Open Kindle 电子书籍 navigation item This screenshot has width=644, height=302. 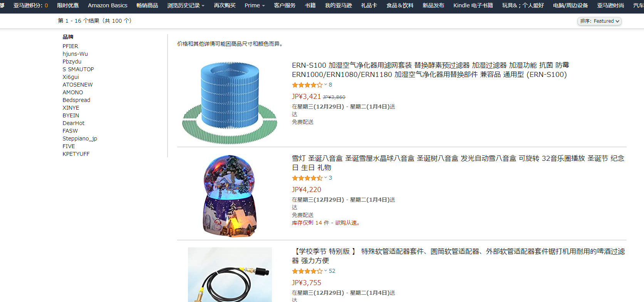pyautogui.click(x=473, y=5)
